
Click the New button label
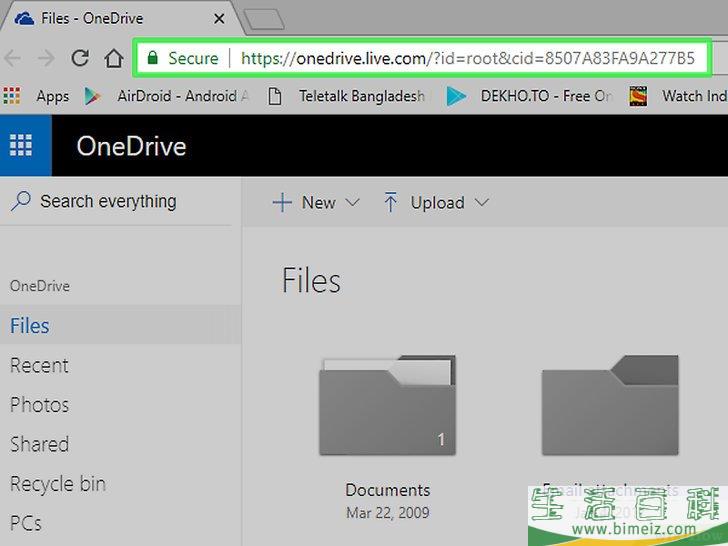click(318, 203)
